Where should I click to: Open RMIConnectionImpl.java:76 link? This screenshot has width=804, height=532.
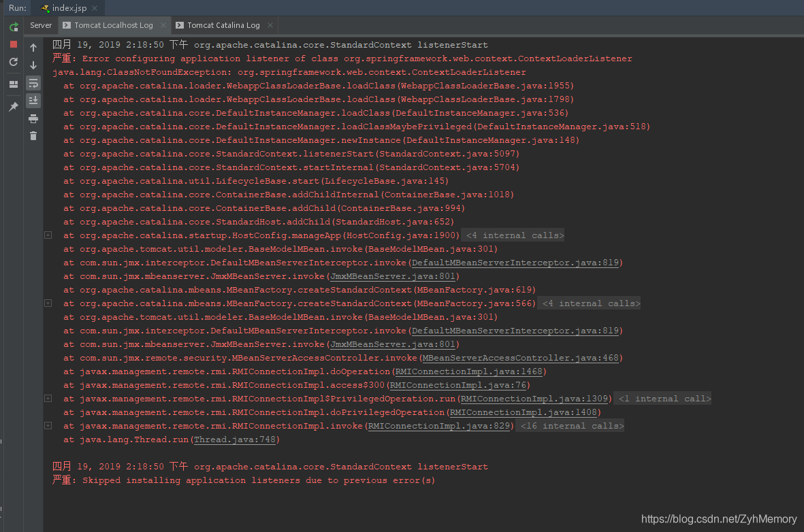pyautogui.click(x=458, y=386)
